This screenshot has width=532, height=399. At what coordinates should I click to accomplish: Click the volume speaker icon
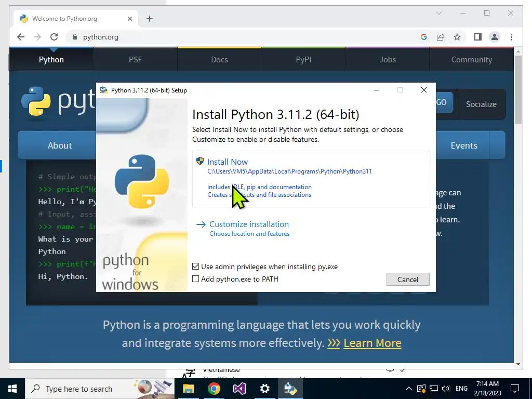click(x=446, y=389)
